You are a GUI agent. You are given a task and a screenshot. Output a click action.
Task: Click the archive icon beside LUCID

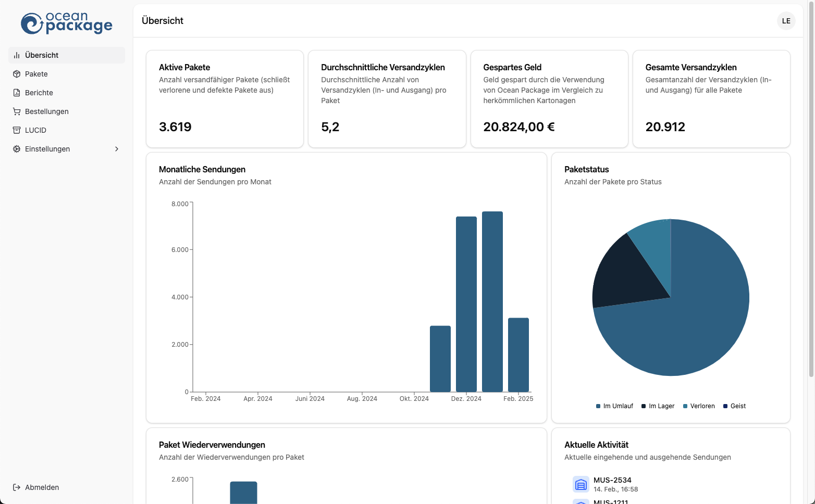pyautogui.click(x=17, y=130)
